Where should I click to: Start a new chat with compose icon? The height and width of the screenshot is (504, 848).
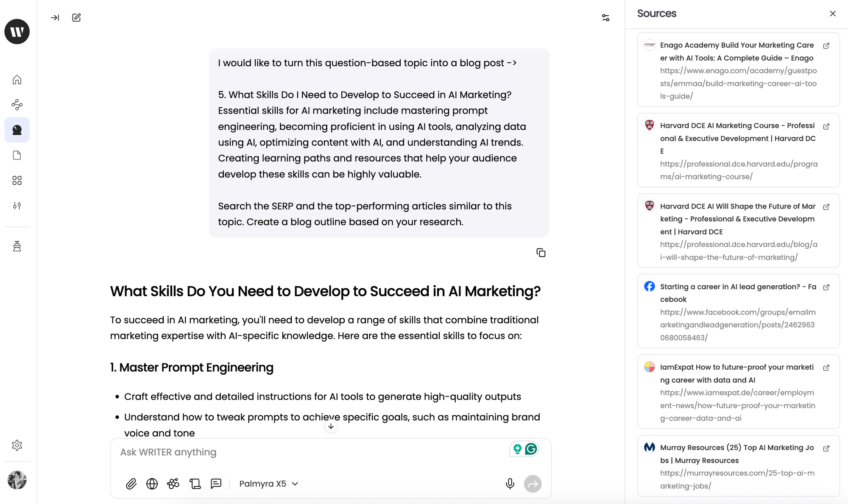click(76, 17)
